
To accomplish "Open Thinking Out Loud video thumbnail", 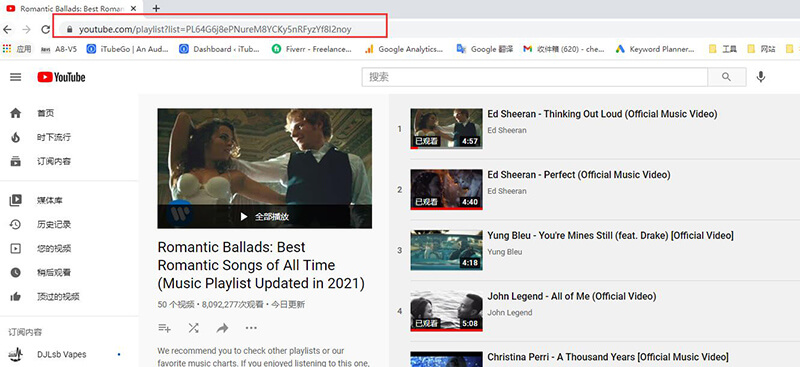I will [446, 129].
